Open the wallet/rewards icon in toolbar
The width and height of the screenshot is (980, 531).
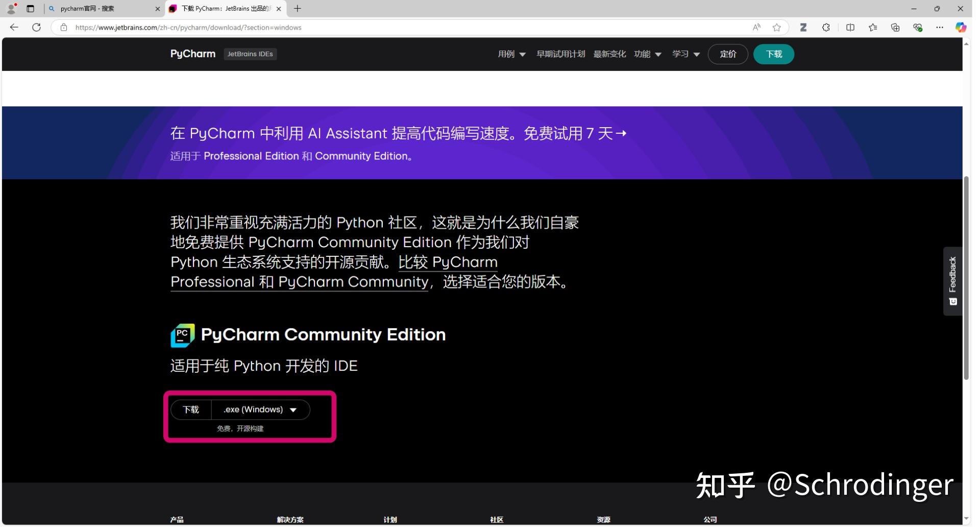[919, 27]
